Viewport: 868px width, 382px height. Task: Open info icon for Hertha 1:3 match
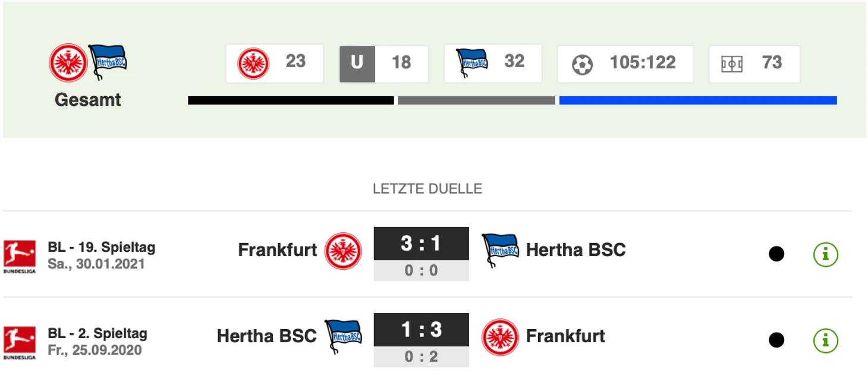click(x=825, y=340)
